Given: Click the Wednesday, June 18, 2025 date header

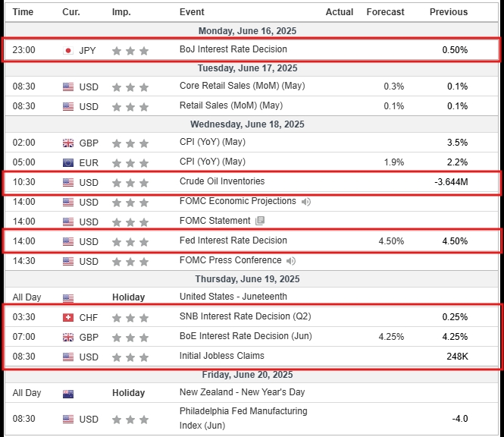Looking at the screenshot, I should click(247, 124).
